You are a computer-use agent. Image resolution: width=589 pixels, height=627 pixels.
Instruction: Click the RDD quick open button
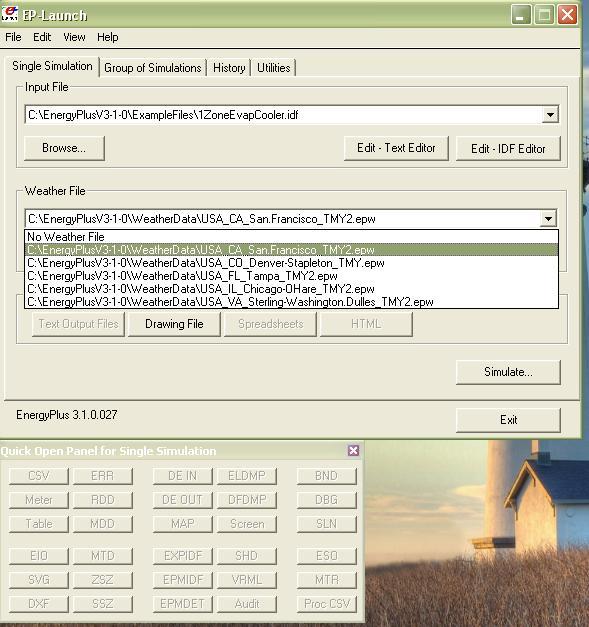click(x=103, y=500)
